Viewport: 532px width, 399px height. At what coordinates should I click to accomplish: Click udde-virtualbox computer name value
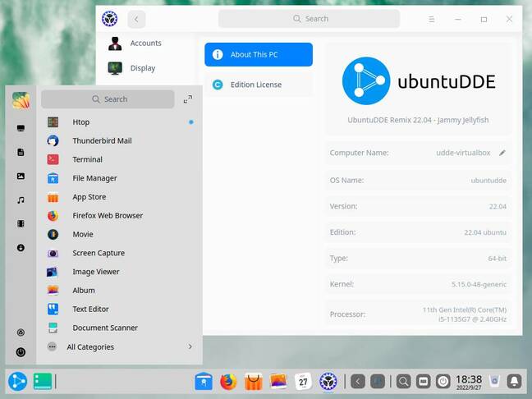click(x=463, y=153)
